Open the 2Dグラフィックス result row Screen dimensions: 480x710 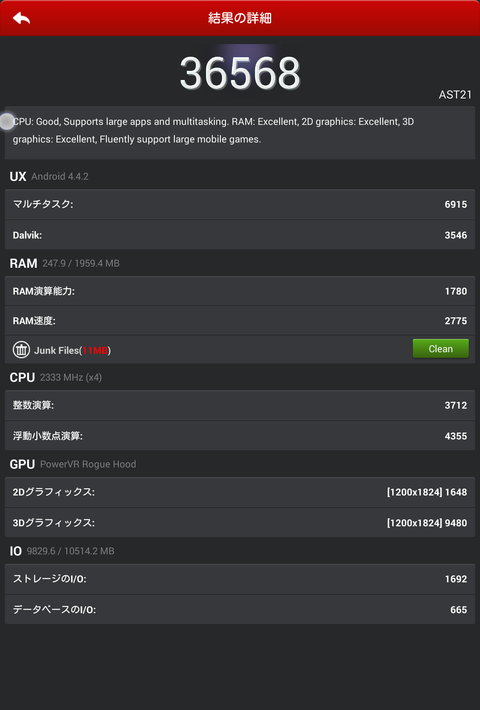coord(240,492)
